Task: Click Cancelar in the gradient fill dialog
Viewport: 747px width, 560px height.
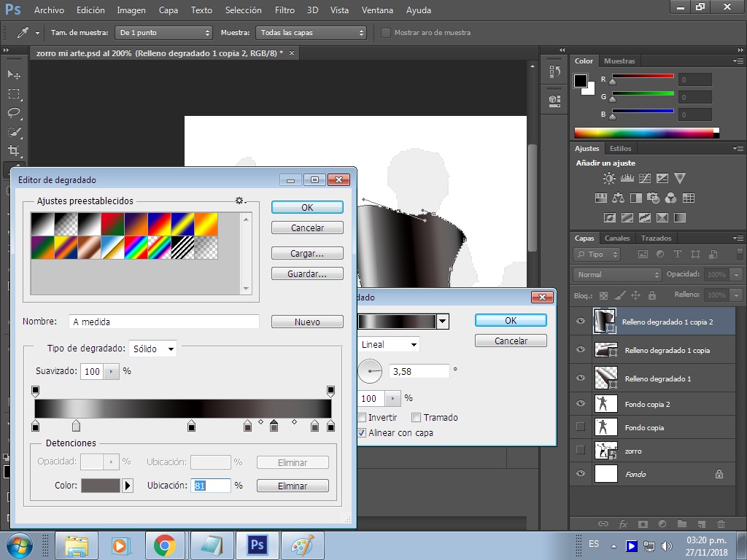Action: point(511,341)
